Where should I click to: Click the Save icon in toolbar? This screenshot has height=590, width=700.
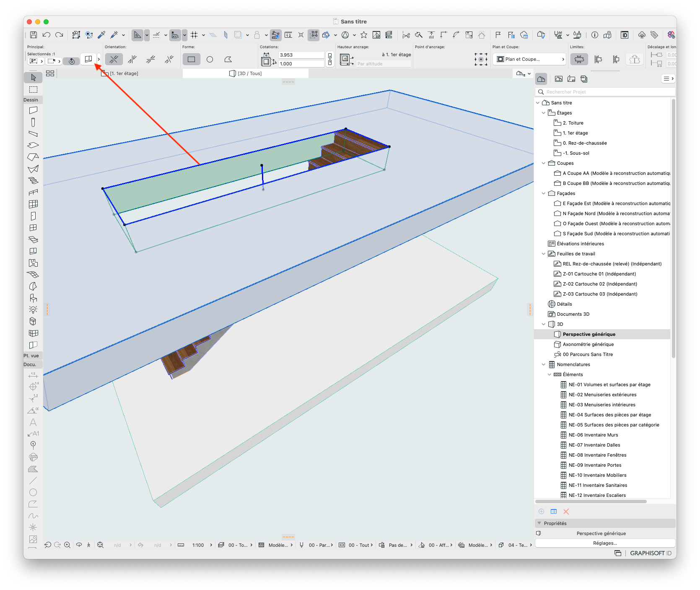34,35
